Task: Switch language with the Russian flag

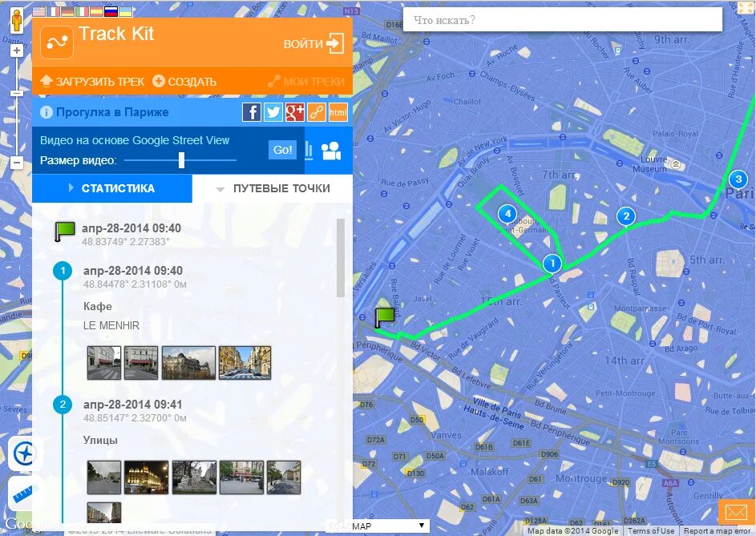Action: [111, 11]
